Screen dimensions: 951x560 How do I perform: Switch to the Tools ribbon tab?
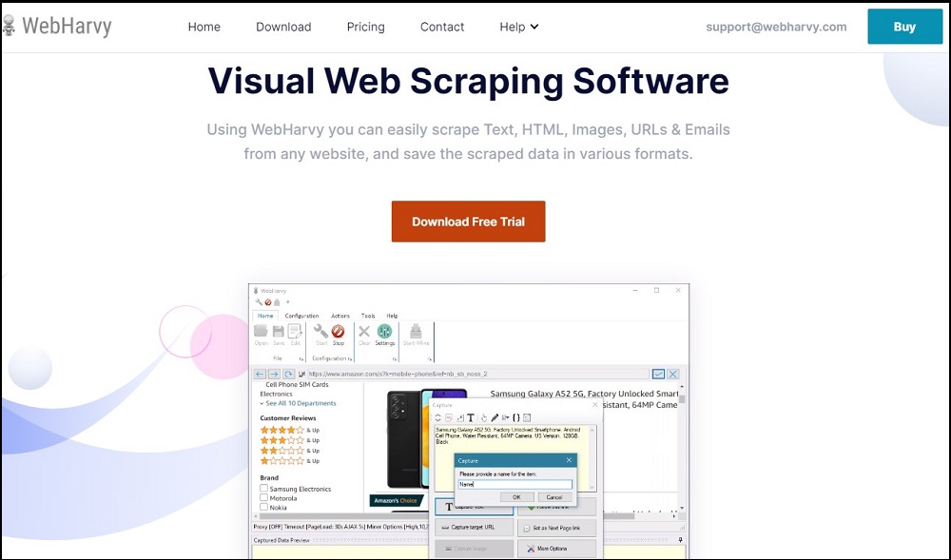tap(368, 316)
